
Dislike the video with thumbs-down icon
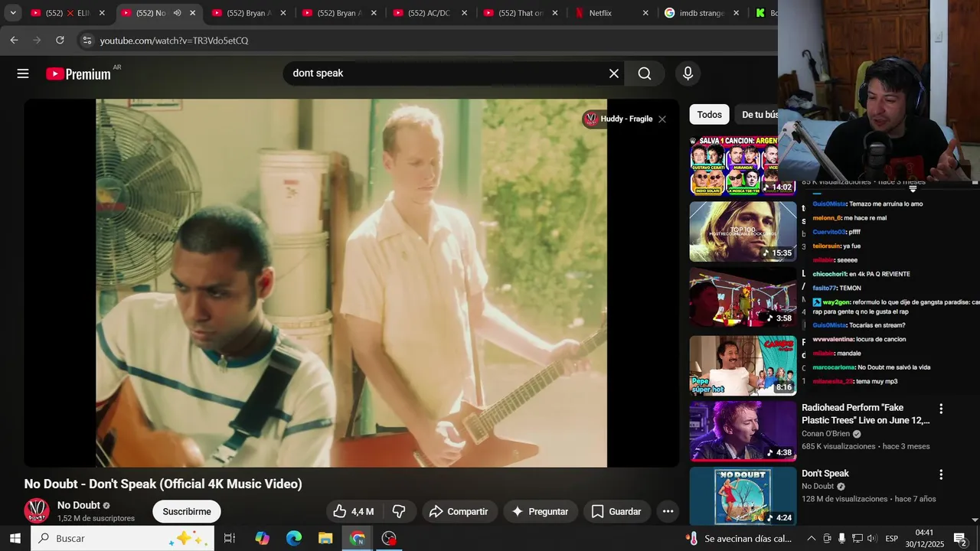click(x=399, y=511)
